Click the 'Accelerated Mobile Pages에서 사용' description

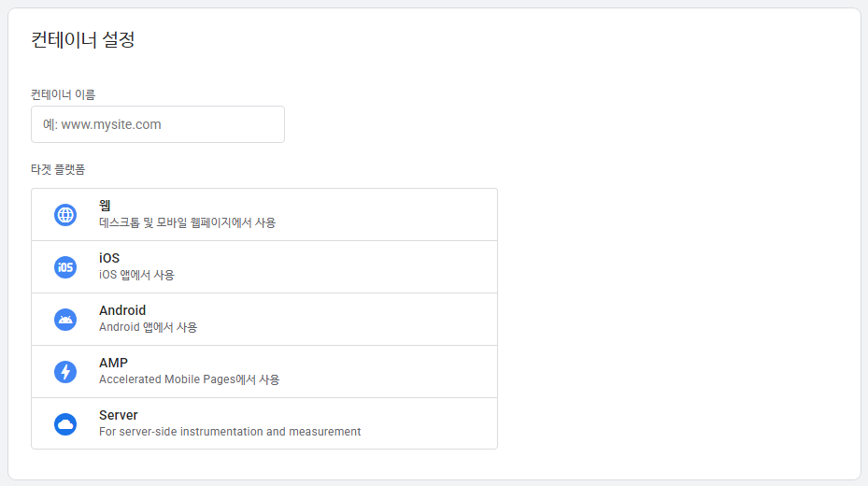(x=190, y=379)
